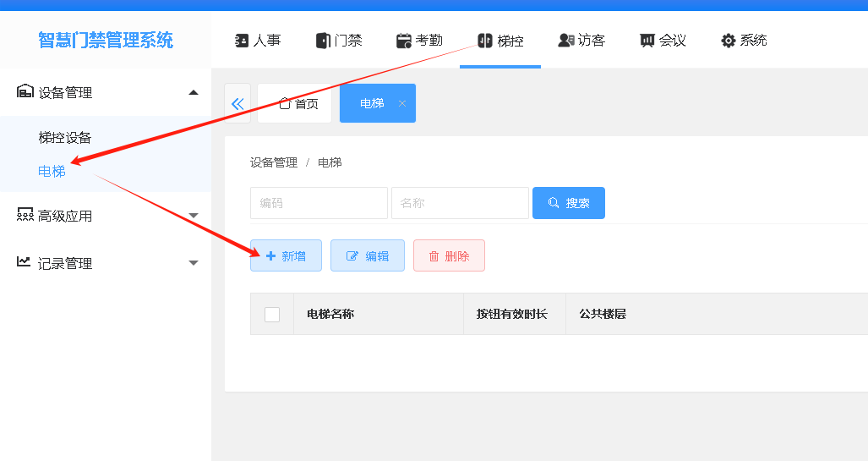
Task: Expand the 高级应用 sidebar section
Action: pyautogui.click(x=194, y=216)
